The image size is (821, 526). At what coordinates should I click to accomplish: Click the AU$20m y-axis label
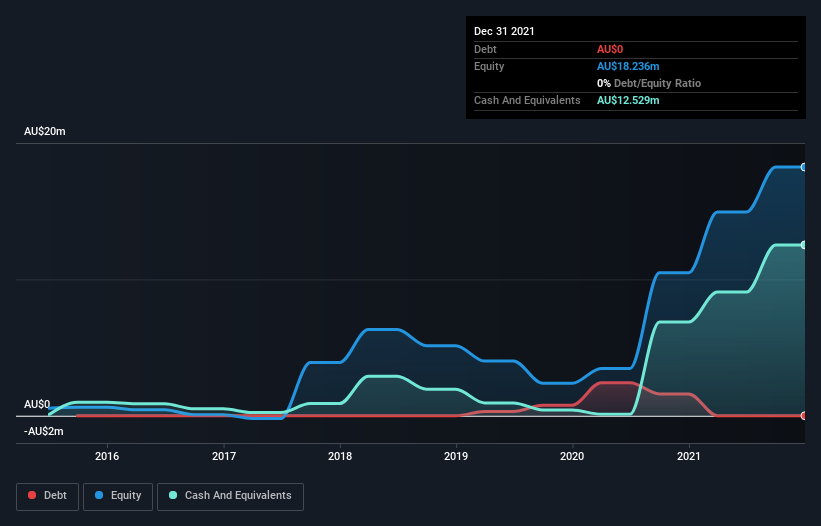click(x=45, y=131)
